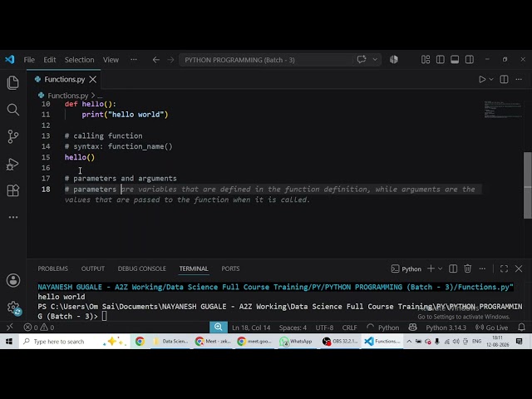Maximize the terminal panel size
532x399 pixels.
(x=505, y=268)
